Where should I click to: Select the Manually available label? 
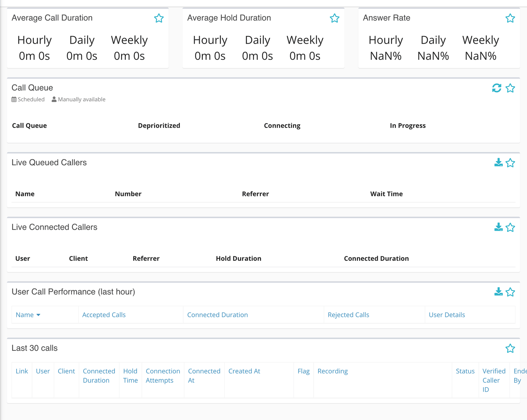tap(82, 99)
